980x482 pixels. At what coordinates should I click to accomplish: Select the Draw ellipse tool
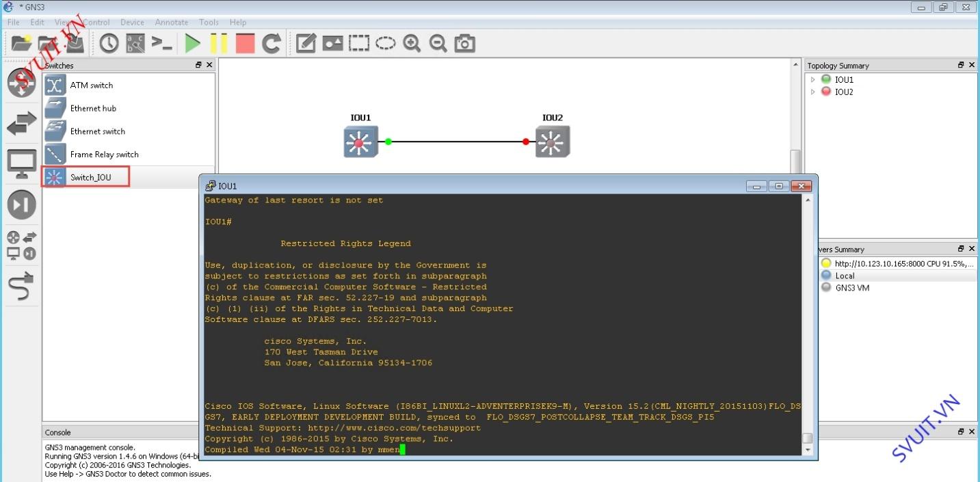point(386,44)
